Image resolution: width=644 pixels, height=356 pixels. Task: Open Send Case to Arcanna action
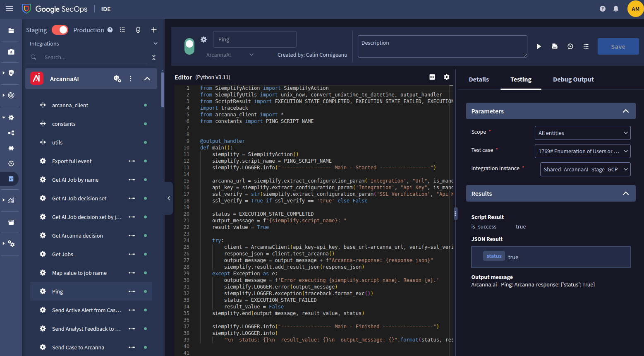point(91,347)
